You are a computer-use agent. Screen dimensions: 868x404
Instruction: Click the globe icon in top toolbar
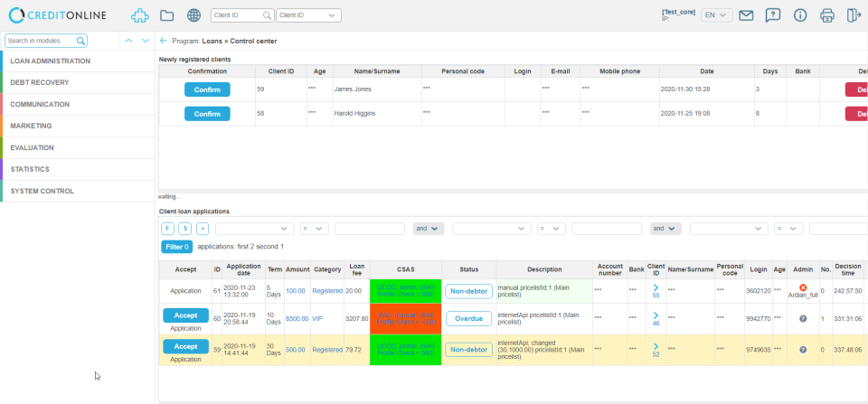pos(193,15)
